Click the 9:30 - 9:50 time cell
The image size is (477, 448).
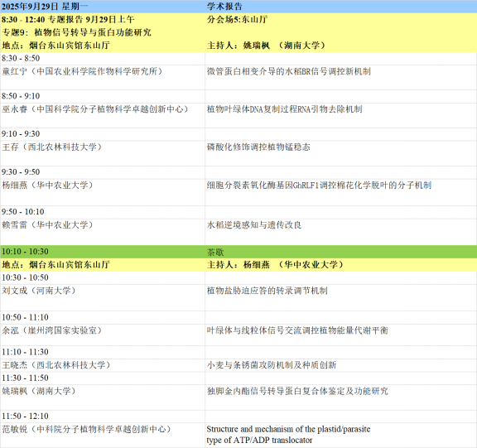pyautogui.click(x=103, y=172)
